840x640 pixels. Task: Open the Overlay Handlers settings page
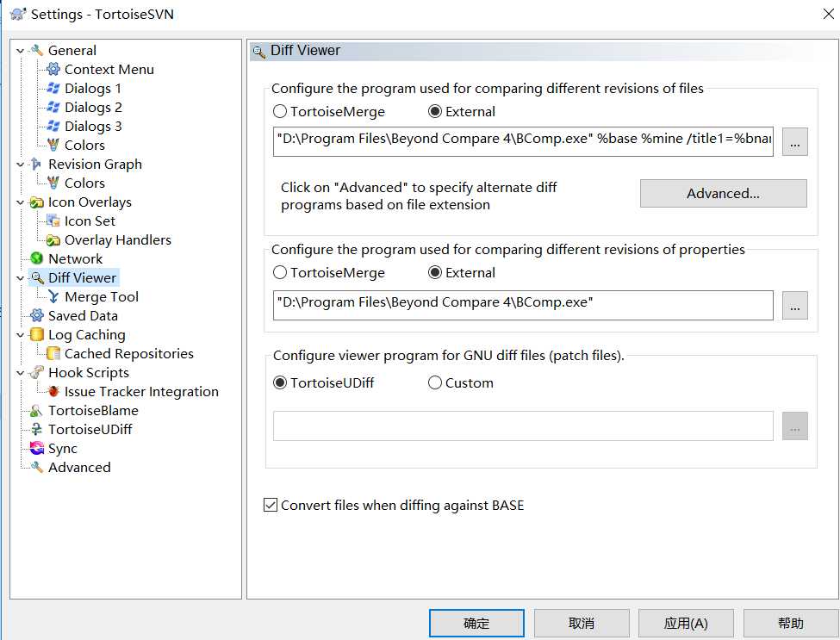(x=117, y=239)
